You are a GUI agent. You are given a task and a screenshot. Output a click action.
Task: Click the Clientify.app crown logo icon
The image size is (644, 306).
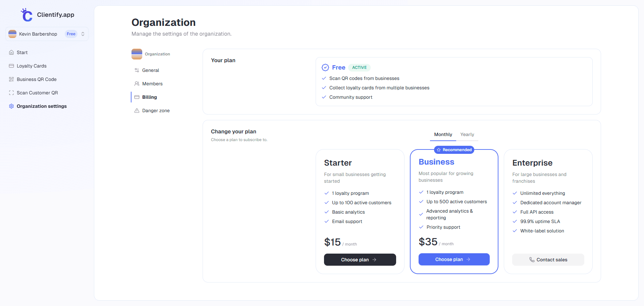tap(26, 15)
